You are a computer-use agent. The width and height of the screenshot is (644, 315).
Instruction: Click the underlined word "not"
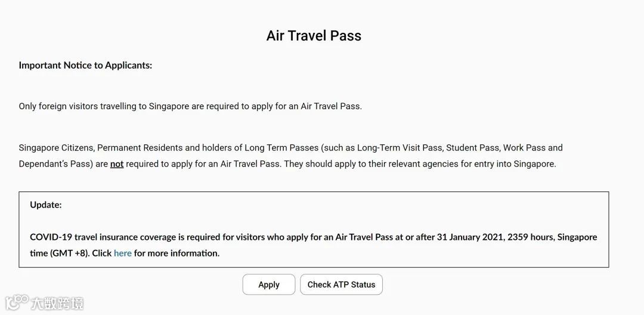click(x=117, y=163)
